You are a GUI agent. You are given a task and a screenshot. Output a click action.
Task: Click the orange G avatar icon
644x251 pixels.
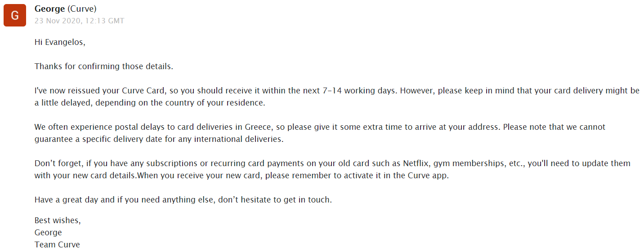tap(15, 15)
